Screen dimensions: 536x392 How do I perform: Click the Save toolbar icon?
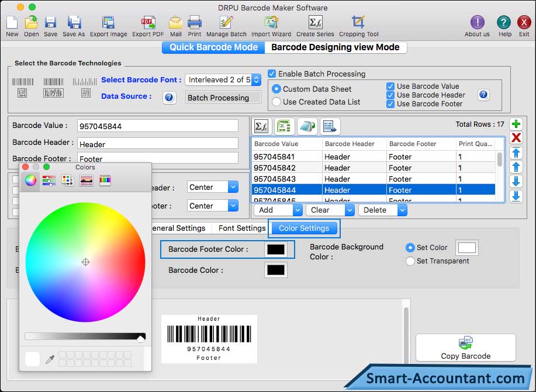coord(50,23)
